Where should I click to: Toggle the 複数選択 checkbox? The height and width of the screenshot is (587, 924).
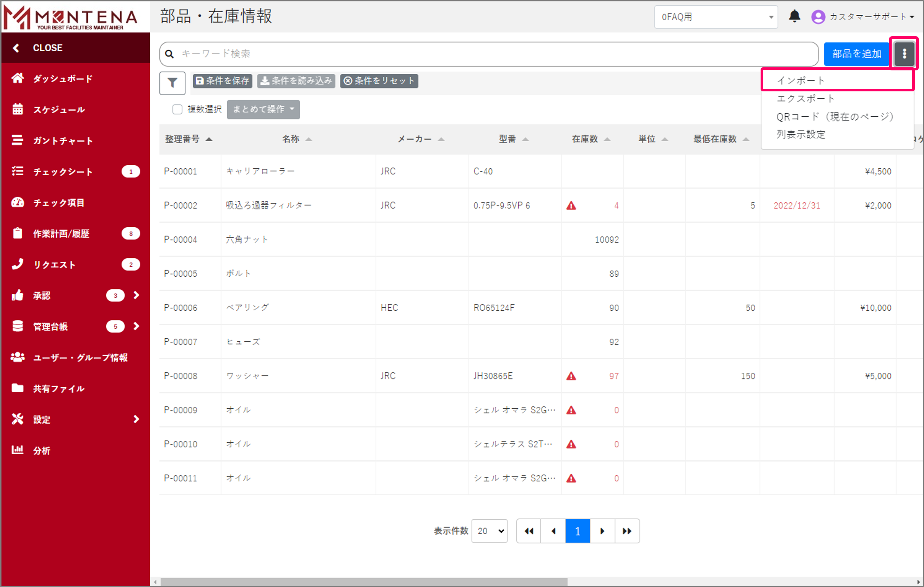click(177, 109)
